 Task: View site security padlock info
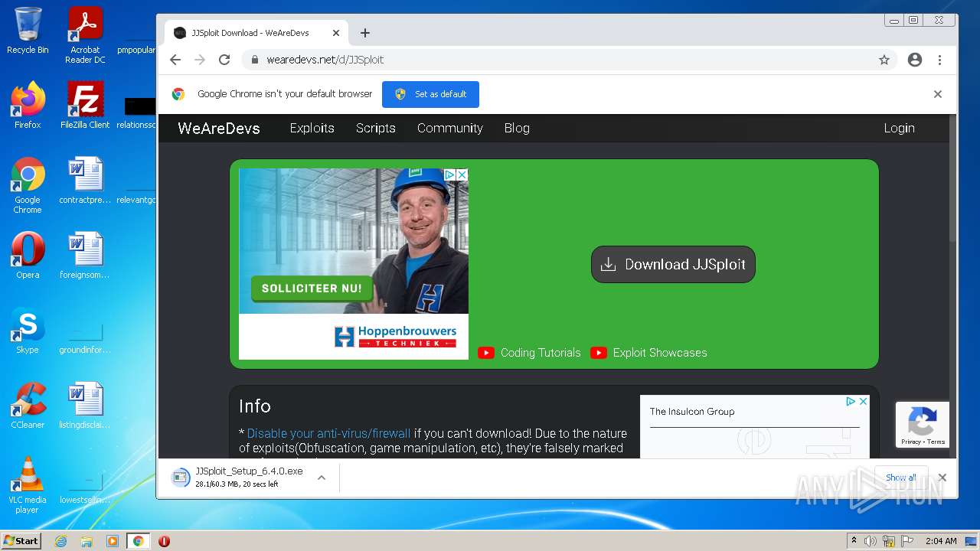click(x=255, y=60)
